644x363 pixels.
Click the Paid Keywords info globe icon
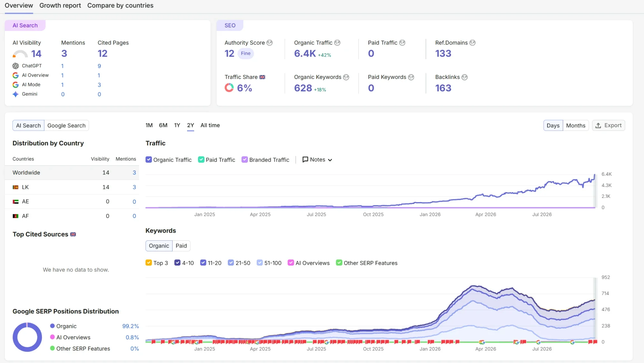pyautogui.click(x=411, y=77)
